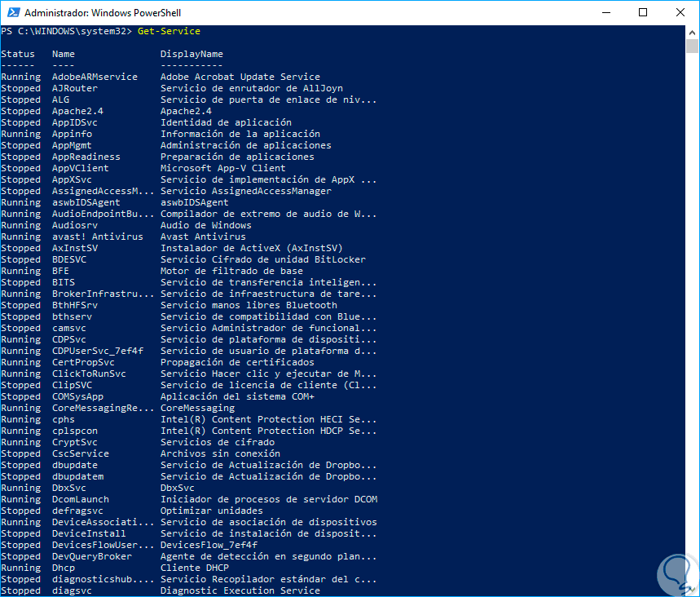Select Cliente DHCP display name
700x597 pixels.
coord(195,568)
